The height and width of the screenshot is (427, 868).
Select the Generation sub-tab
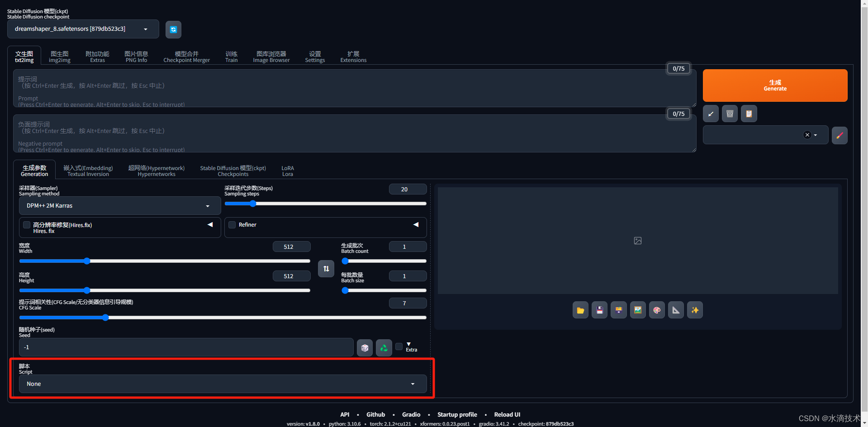click(34, 171)
